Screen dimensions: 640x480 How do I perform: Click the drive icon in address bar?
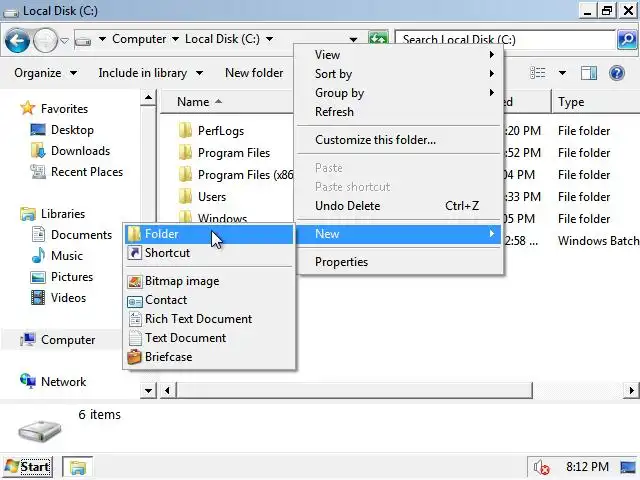coord(83,40)
